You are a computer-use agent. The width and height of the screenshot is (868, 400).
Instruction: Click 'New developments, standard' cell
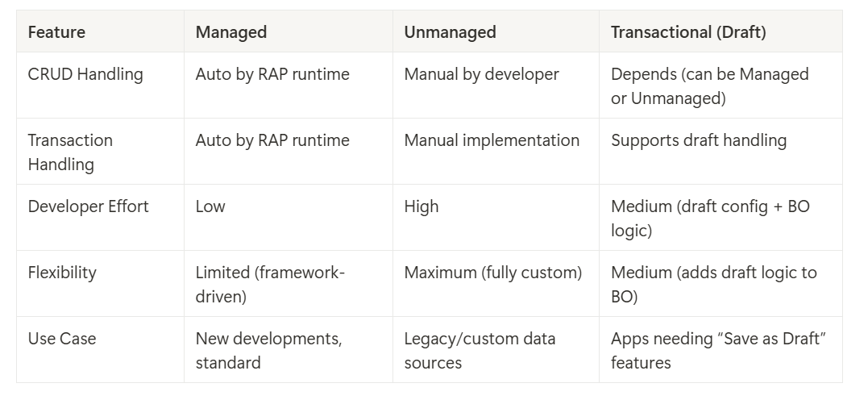(289, 349)
